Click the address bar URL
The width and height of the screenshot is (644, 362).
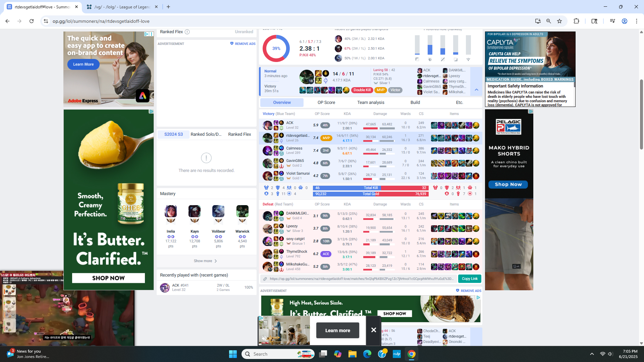pos(101,21)
